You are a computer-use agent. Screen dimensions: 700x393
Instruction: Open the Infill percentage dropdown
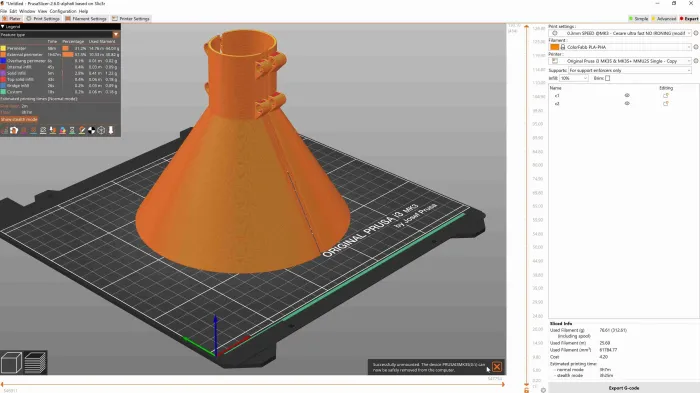coord(574,78)
